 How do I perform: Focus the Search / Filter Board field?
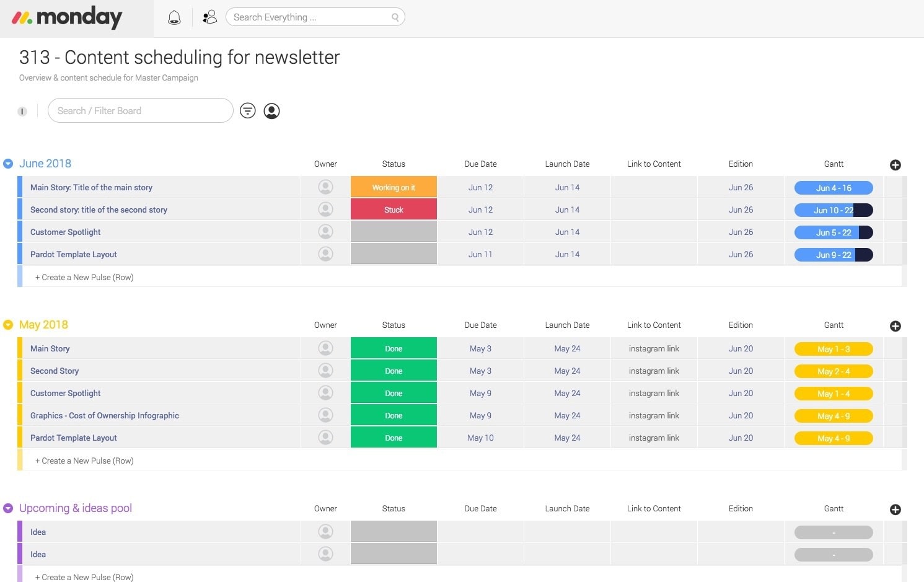tap(141, 110)
